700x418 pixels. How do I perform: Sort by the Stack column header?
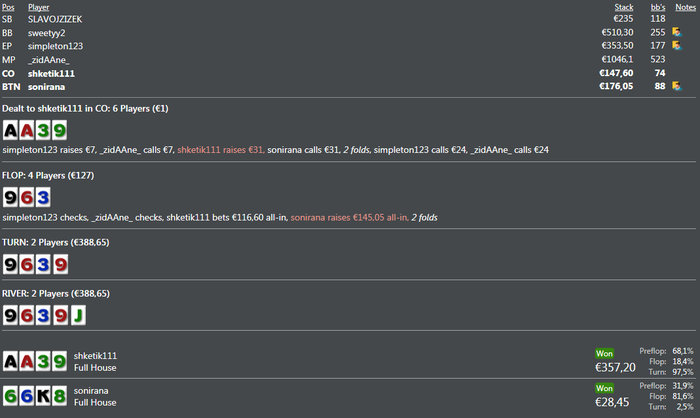(x=623, y=6)
